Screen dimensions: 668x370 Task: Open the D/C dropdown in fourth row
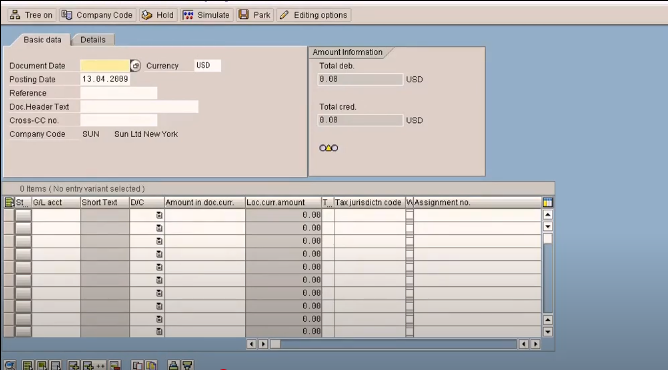tap(159, 254)
